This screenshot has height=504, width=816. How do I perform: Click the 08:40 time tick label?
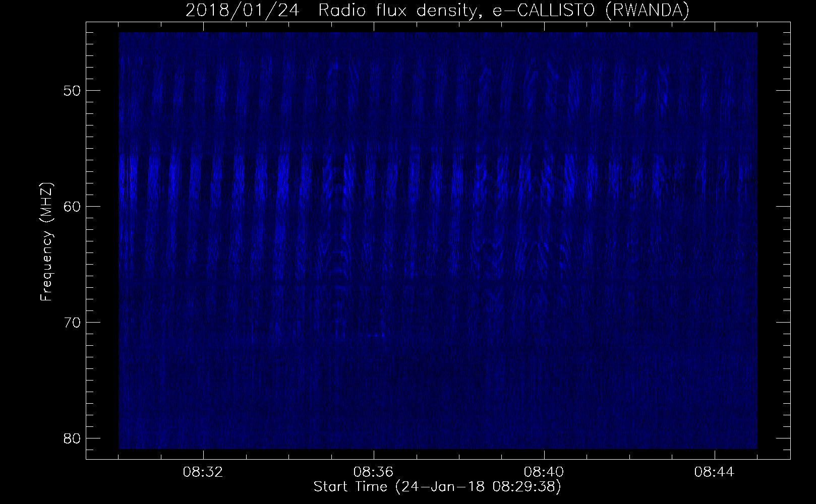click(x=544, y=472)
